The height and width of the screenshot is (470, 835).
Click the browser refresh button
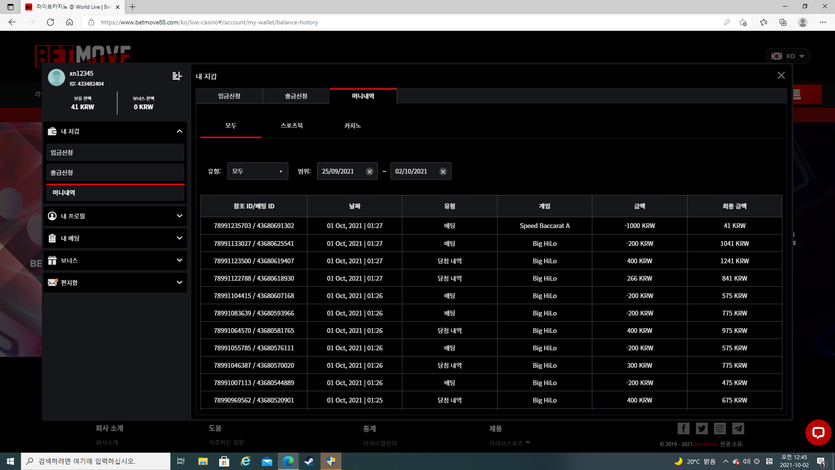click(50, 22)
